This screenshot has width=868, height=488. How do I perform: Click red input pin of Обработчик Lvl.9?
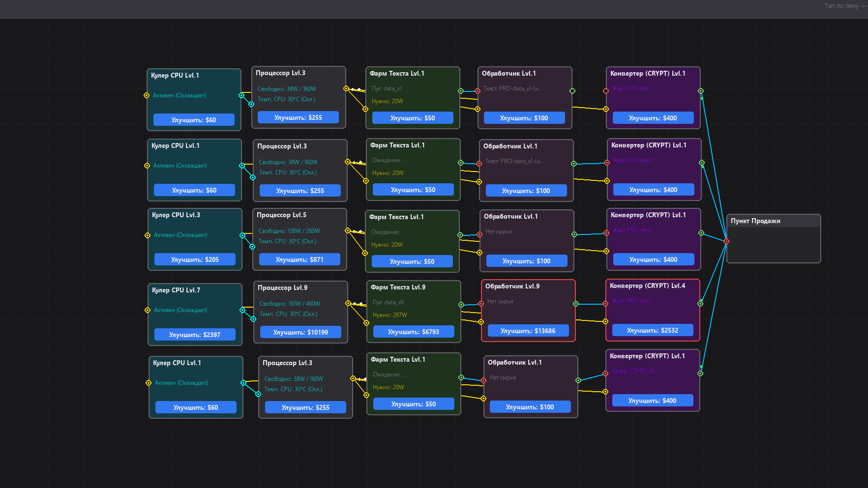(481, 304)
